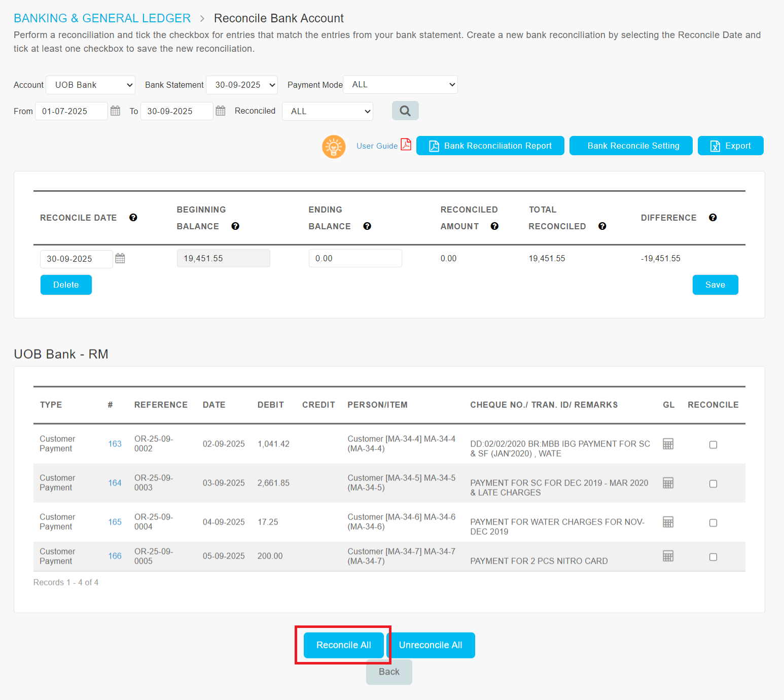The width and height of the screenshot is (784, 700).
Task: Open calendar picker beside the To date
Action: click(x=221, y=111)
